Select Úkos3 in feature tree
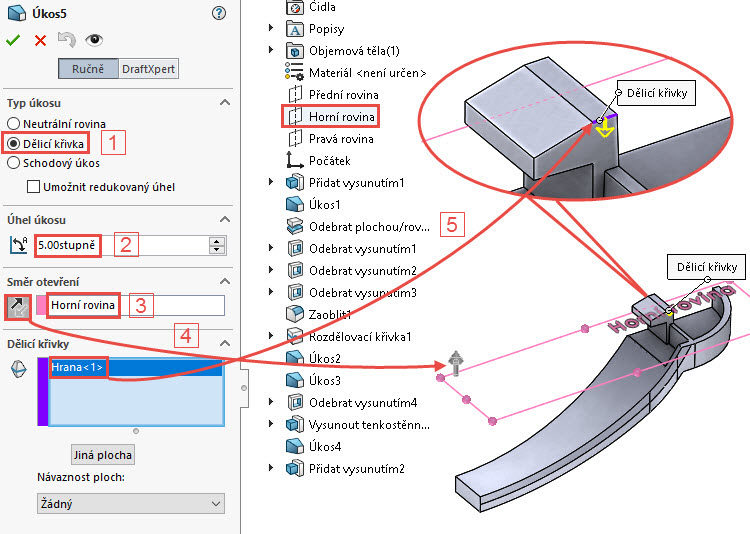 point(325,381)
